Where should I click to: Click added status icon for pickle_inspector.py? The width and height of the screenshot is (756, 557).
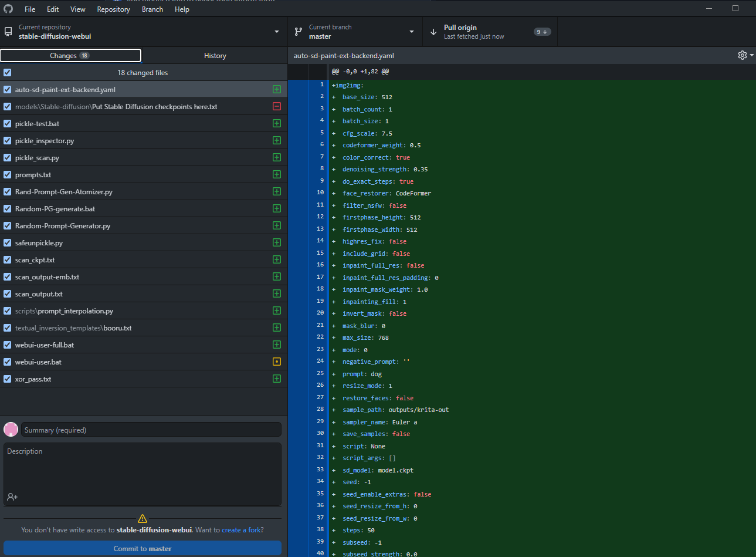(277, 141)
